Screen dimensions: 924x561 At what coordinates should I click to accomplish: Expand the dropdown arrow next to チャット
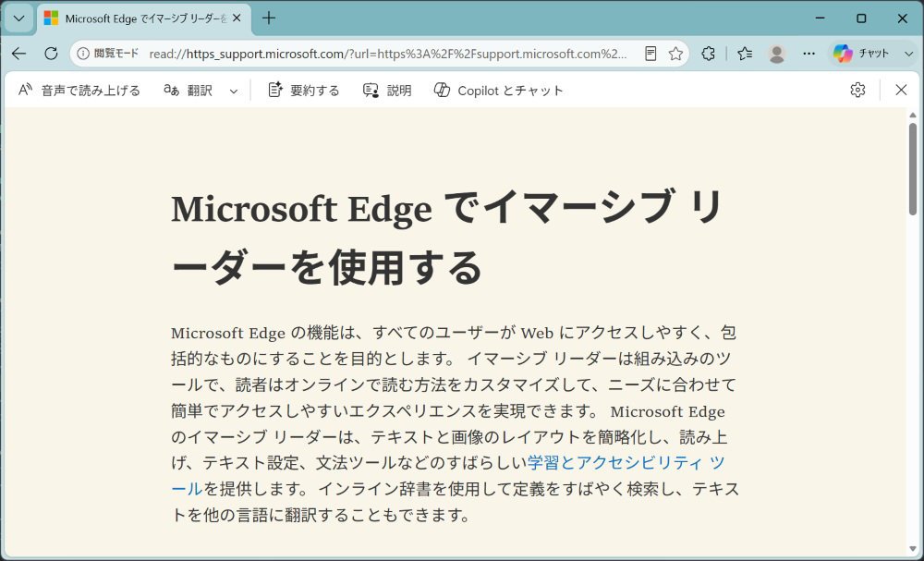(908, 54)
